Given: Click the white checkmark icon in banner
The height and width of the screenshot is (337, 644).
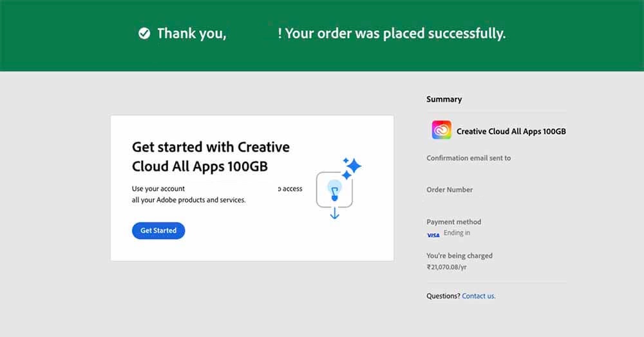Looking at the screenshot, I should click(x=144, y=34).
